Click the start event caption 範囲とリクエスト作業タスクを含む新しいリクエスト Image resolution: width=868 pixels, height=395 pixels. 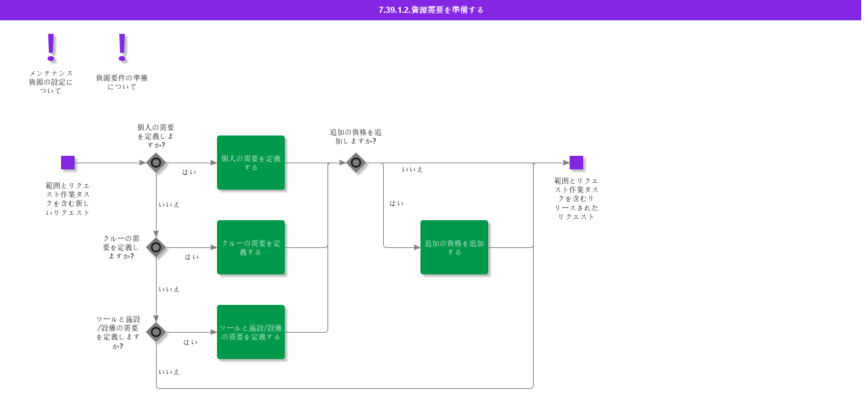(x=68, y=199)
